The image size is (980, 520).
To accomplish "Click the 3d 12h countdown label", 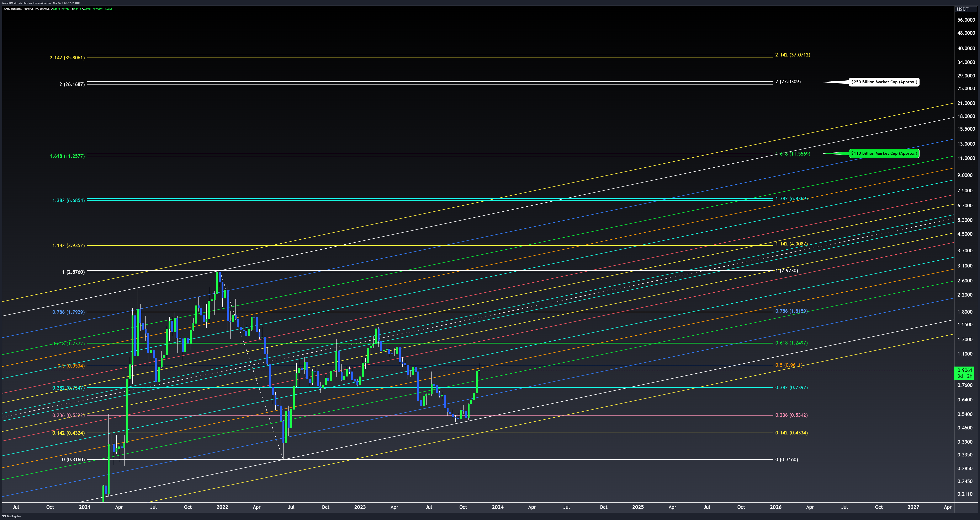I will pyautogui.click(x=964, y=376).
